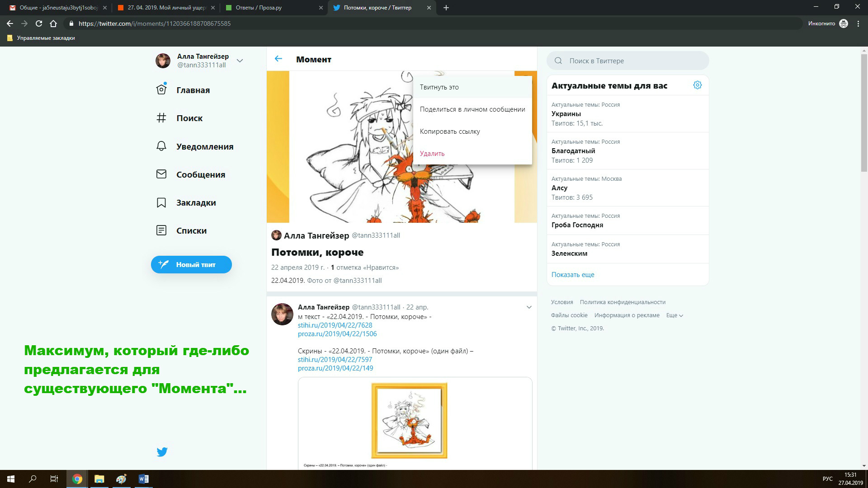Open Информация о рекламе link

[x=627, y=315]
